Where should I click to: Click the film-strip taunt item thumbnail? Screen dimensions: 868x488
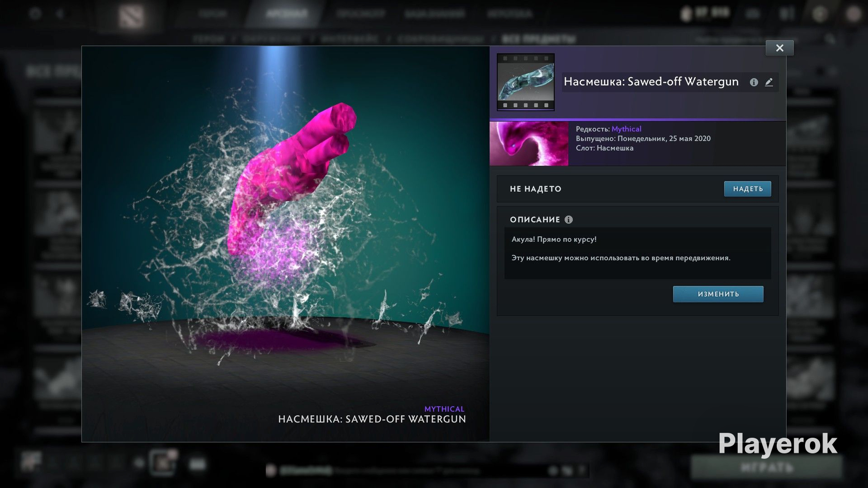526,82
